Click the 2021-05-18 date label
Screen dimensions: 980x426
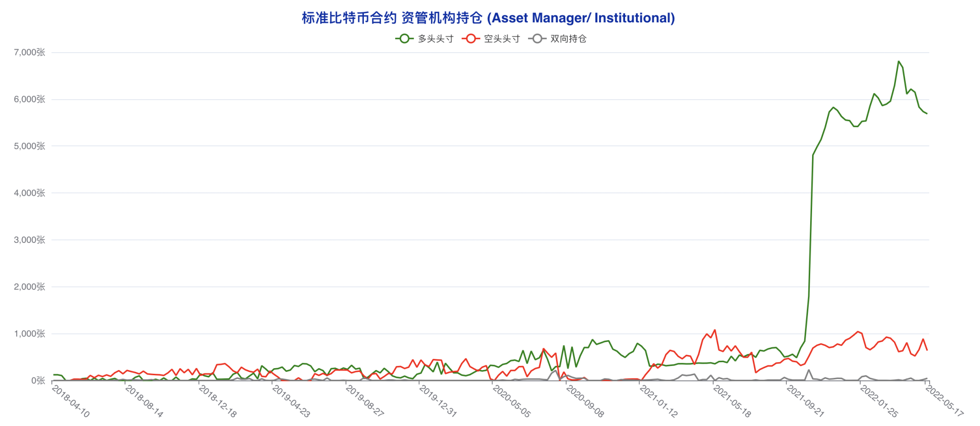click(732, 401)
